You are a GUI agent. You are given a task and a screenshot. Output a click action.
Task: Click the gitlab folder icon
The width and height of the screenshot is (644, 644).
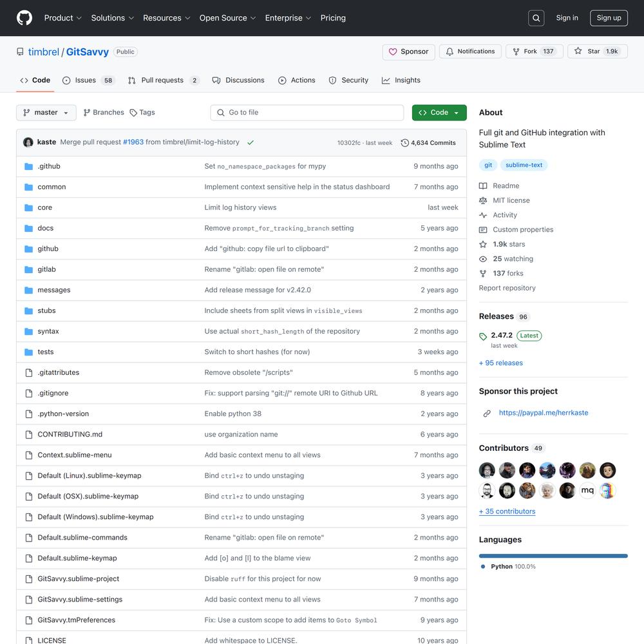pyautogui.click(x=29, y=270)
